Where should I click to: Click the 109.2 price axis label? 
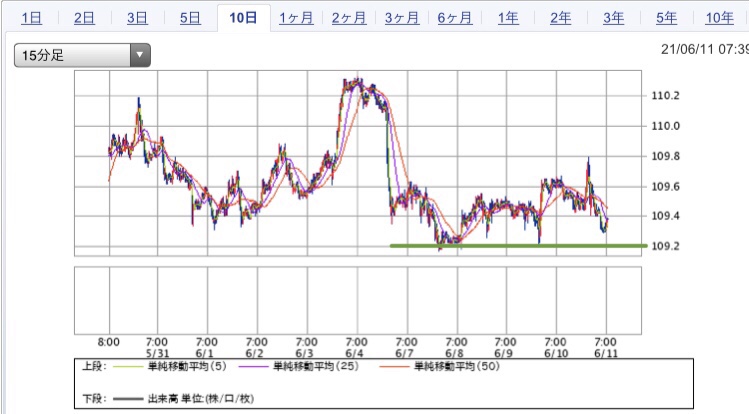665,246
